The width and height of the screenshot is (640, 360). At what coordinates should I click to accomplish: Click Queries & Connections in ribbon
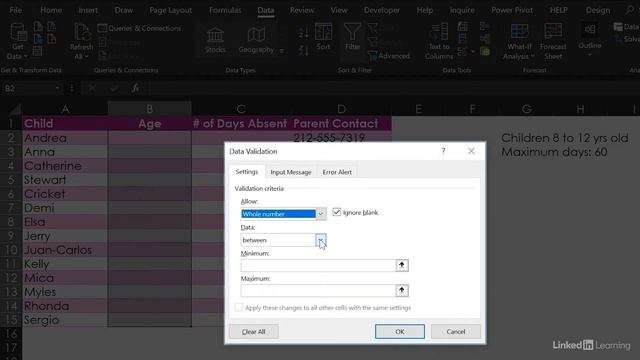[x=139, y=28]
